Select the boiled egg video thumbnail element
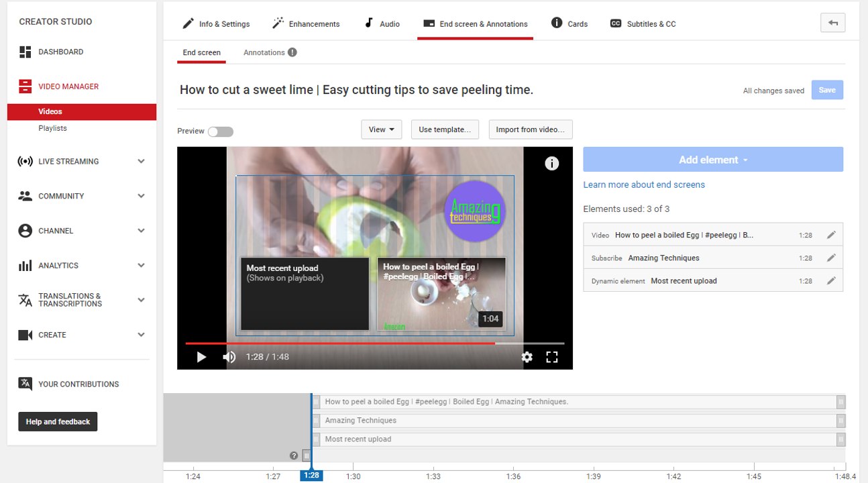Viewport: 868px width, 483px height. 441,294
